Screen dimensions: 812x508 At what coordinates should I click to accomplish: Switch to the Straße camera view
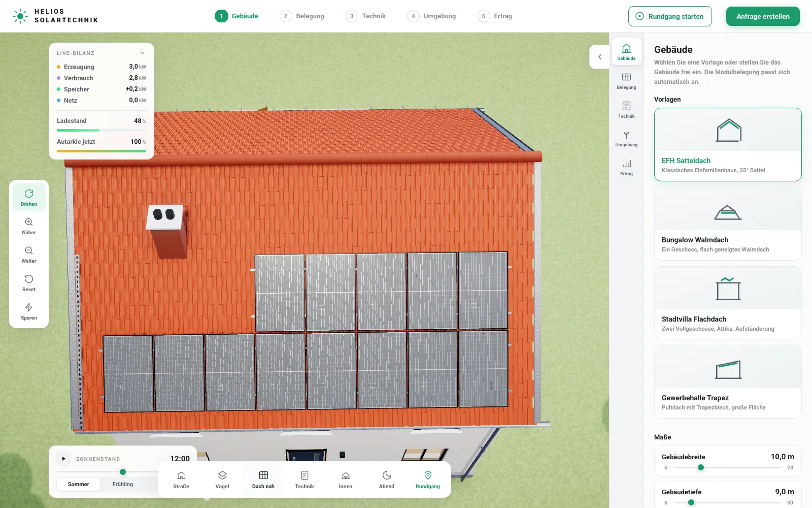click(x=181, y=480)
